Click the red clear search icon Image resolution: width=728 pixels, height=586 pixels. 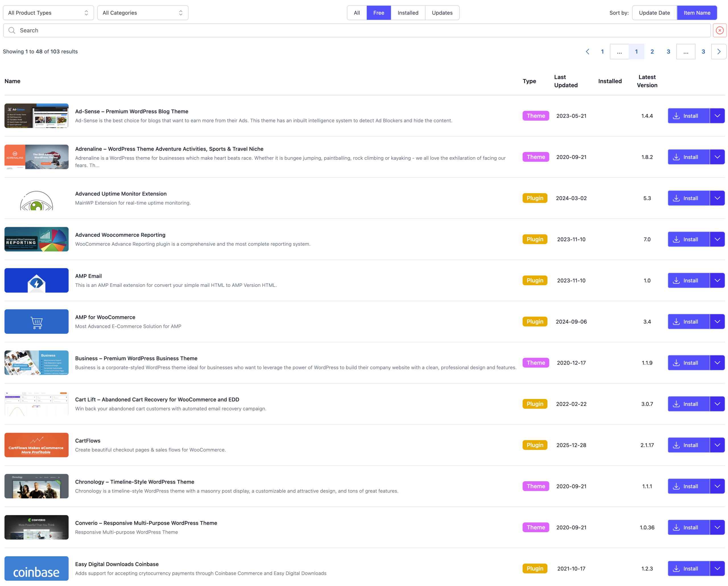[x=719, y=30]
